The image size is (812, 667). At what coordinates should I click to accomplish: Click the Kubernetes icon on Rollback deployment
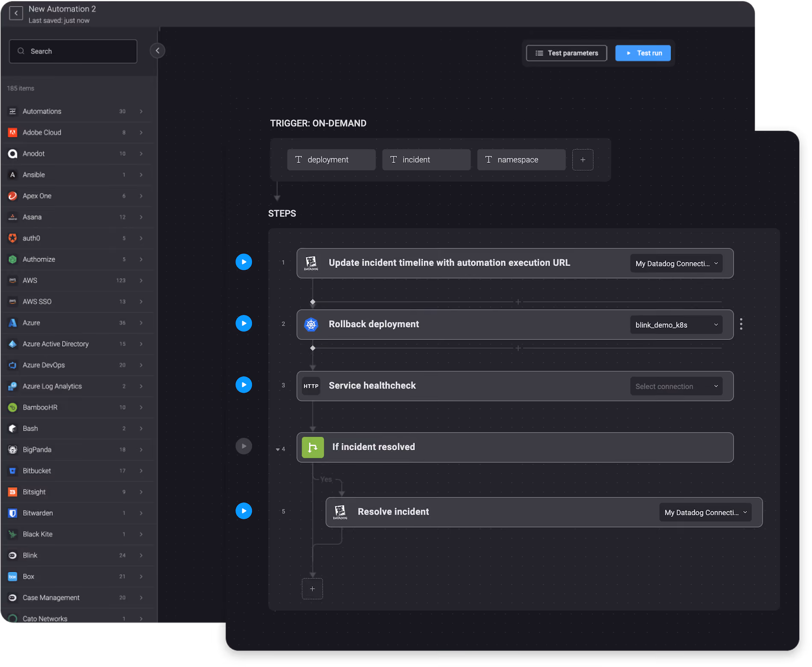(x=311, y=325)
